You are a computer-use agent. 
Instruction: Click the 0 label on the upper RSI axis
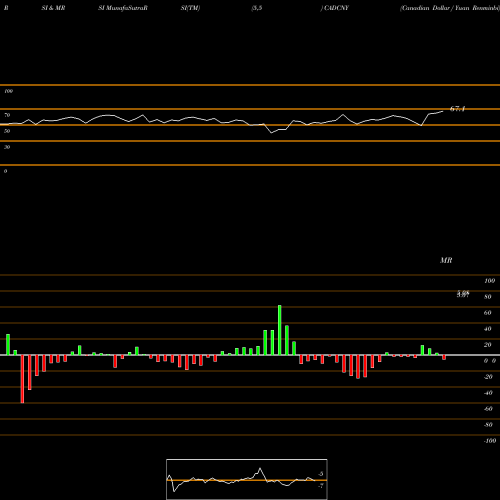[x=5, y=171]
